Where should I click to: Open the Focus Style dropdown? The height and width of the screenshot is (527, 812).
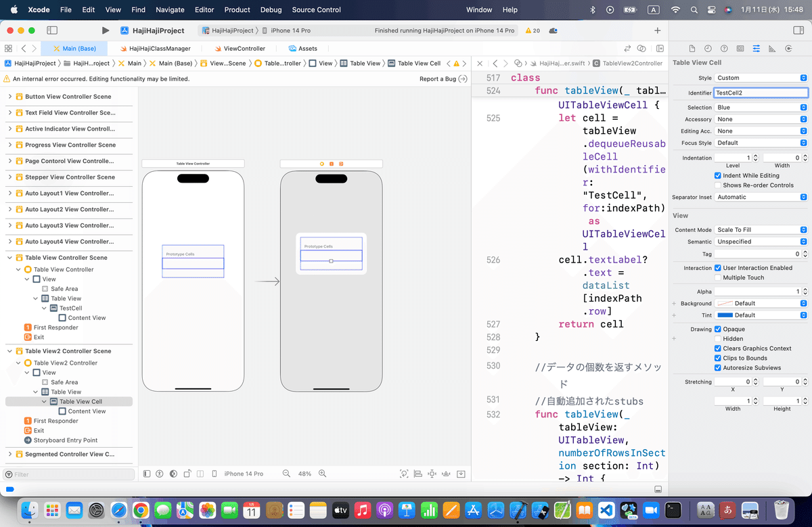click(x=761, y=143)
